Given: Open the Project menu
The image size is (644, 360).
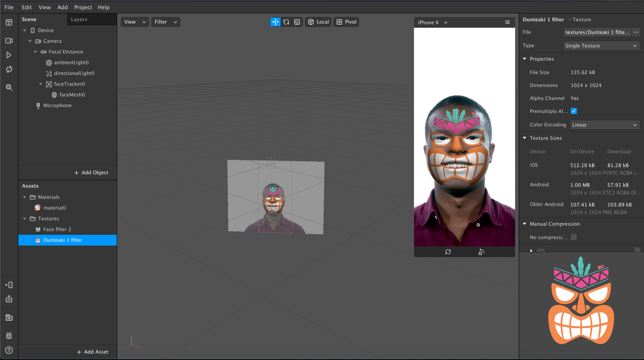Looking at the screenshot, I should [x=83, y=7].
